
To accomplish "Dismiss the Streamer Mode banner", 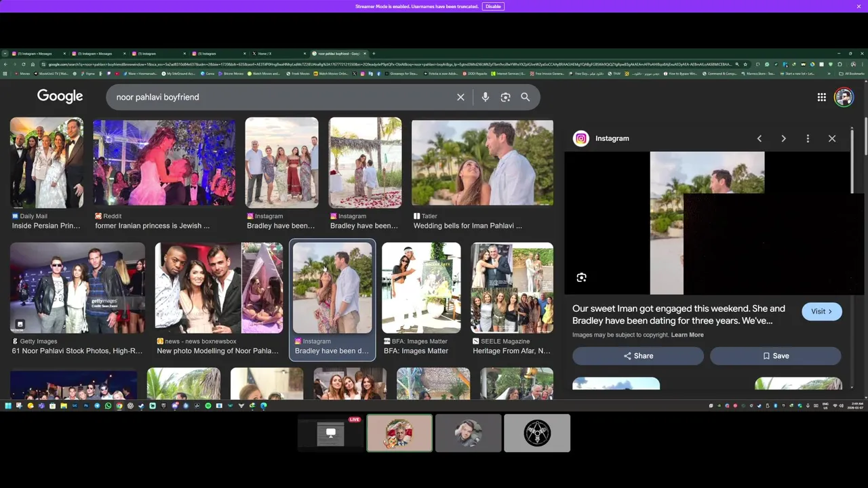I will (859, 6).
